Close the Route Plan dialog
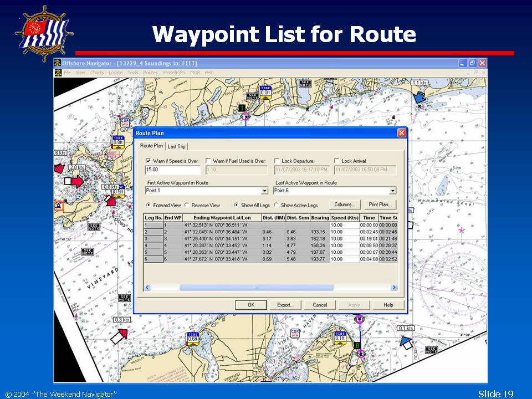532x399 pixels. coord(401,132)
